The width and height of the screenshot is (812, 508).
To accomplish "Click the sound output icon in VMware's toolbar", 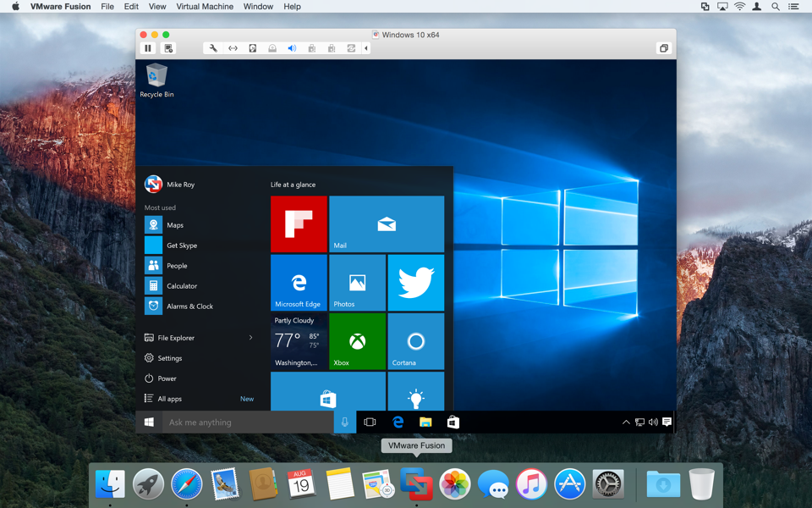I will tap(292, 48).
